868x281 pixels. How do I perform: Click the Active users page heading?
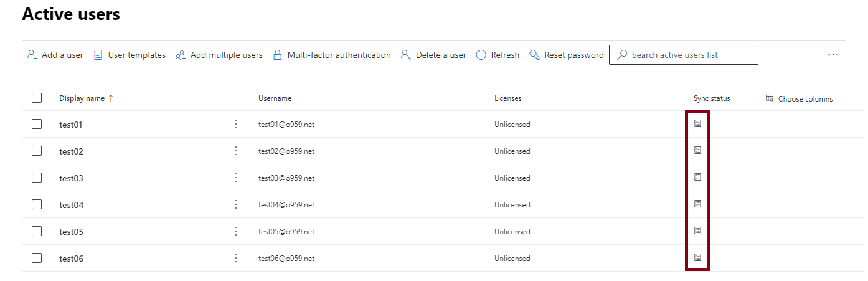point(71,14)
